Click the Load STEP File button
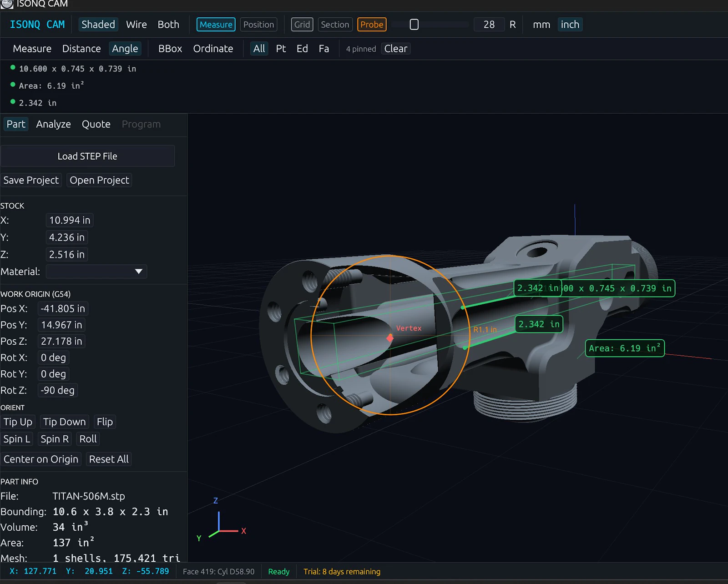This screenshot has height=584, width=728. point(87,156)
